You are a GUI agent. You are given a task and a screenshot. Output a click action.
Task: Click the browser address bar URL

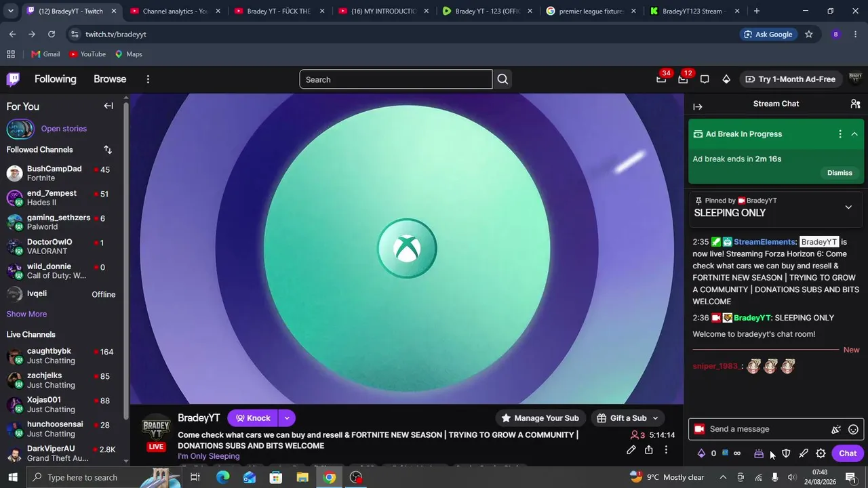(116, 34)
